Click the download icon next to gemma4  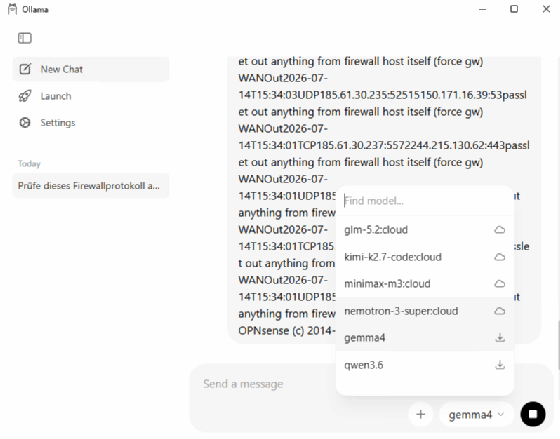click(500, 338)
